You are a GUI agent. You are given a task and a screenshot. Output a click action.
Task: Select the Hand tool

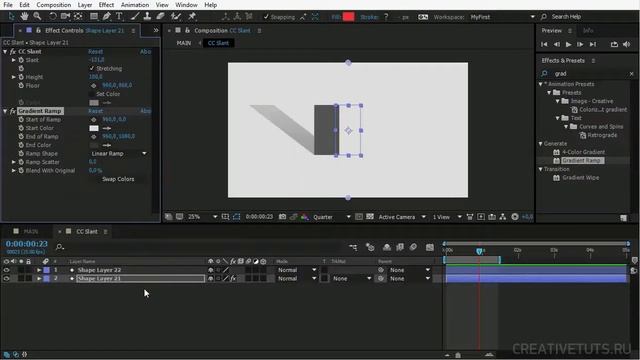point(24,16)
